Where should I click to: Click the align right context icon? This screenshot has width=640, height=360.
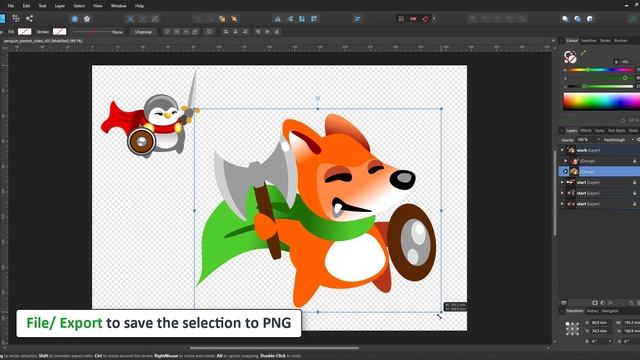[245, 31]
